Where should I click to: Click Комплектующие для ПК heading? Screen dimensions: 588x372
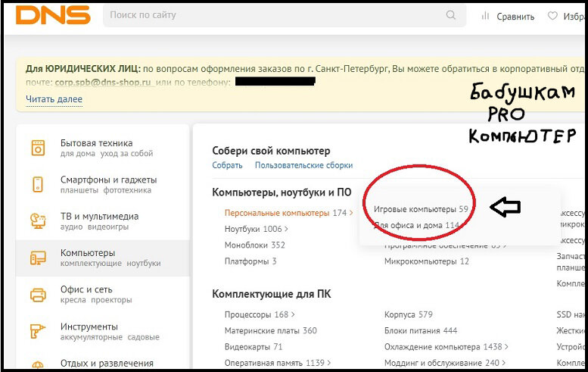coord(272,294)
